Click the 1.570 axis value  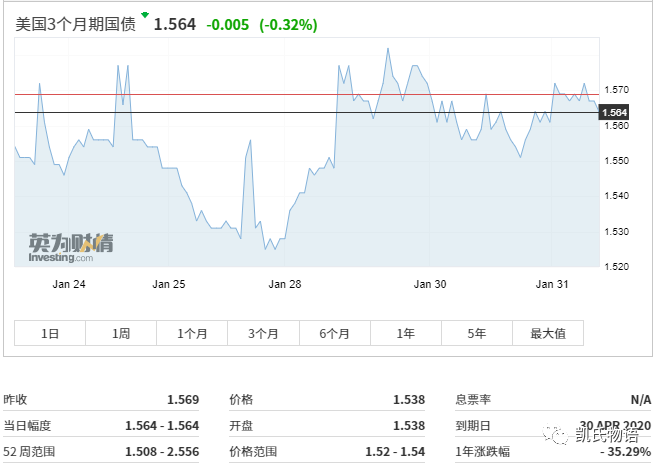coord(617,90)
